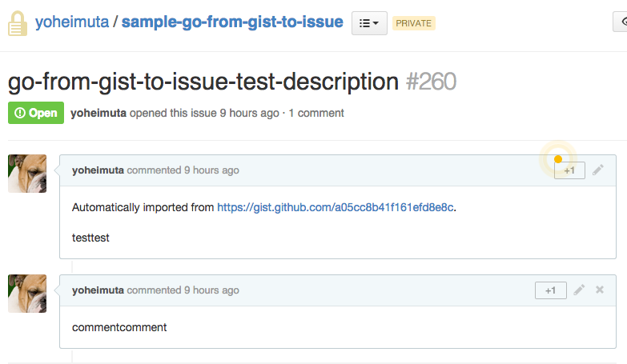Click the "9 hours ago" timestamp on the first comment
Viewport: 627px width, 364px height.
[211, 170]
